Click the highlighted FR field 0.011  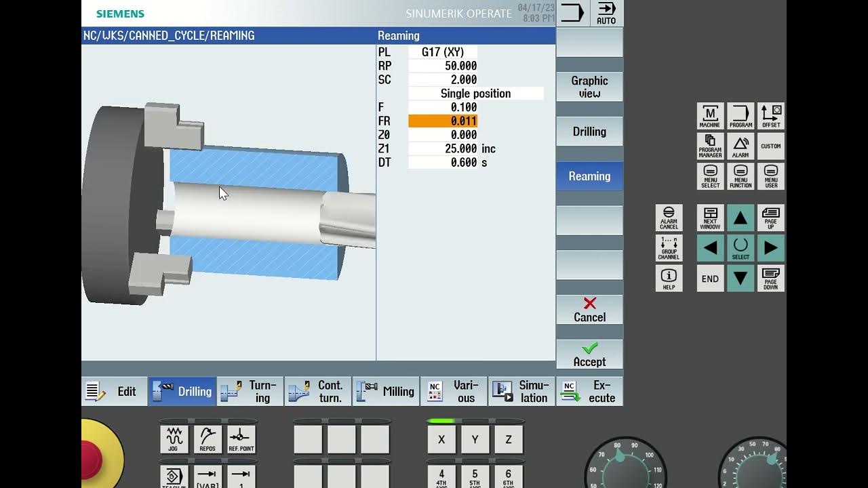click(x=443, y=121)
